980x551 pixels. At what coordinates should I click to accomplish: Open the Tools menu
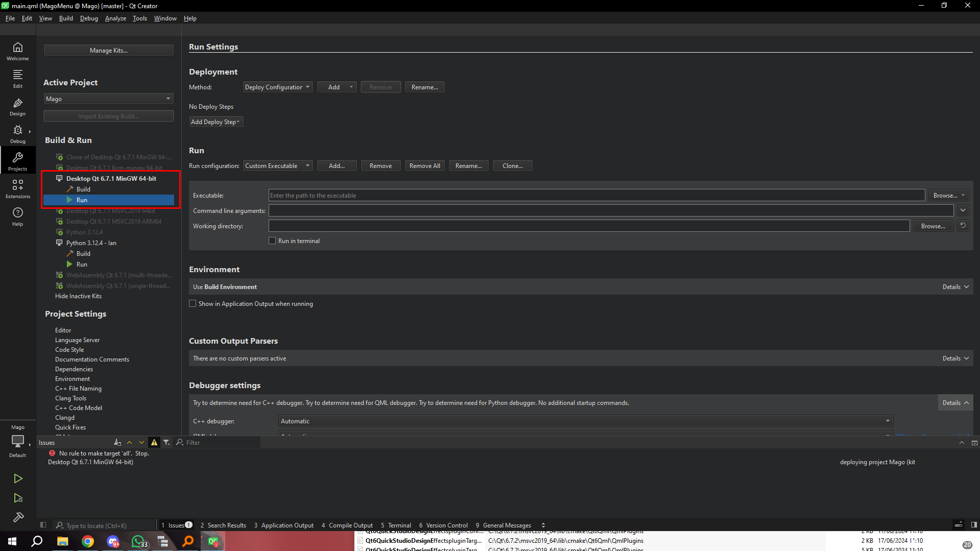pyautogui.click(x=139, y=18)
